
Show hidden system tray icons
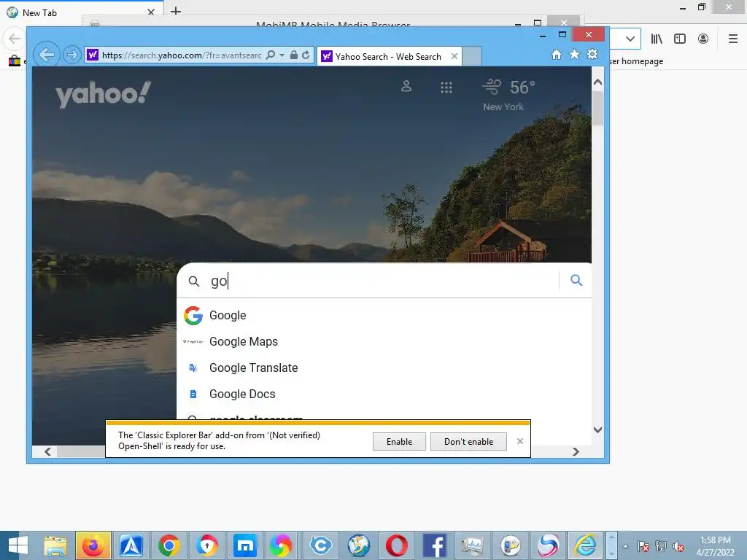[x=625, y=546]
